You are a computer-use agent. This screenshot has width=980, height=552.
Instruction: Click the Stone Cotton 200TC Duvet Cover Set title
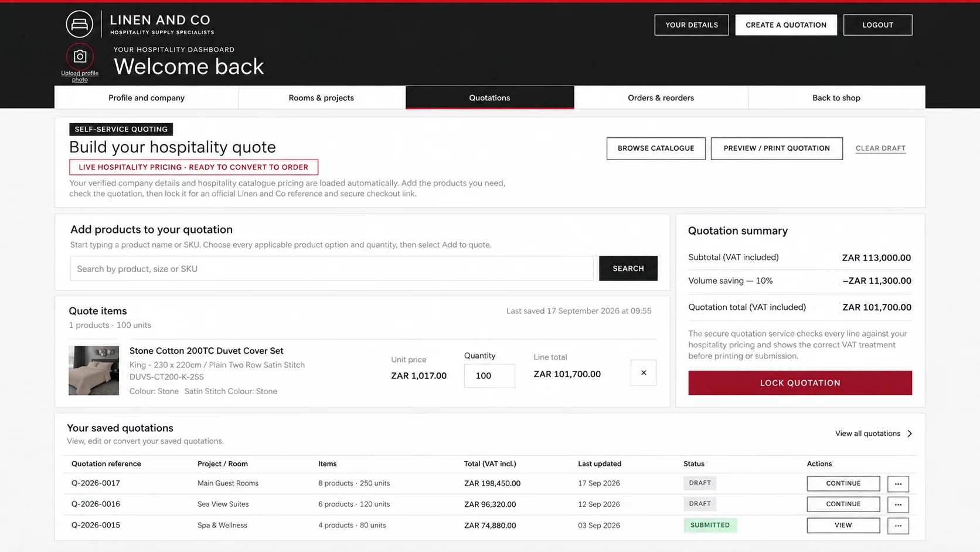(x=206, y=351)
